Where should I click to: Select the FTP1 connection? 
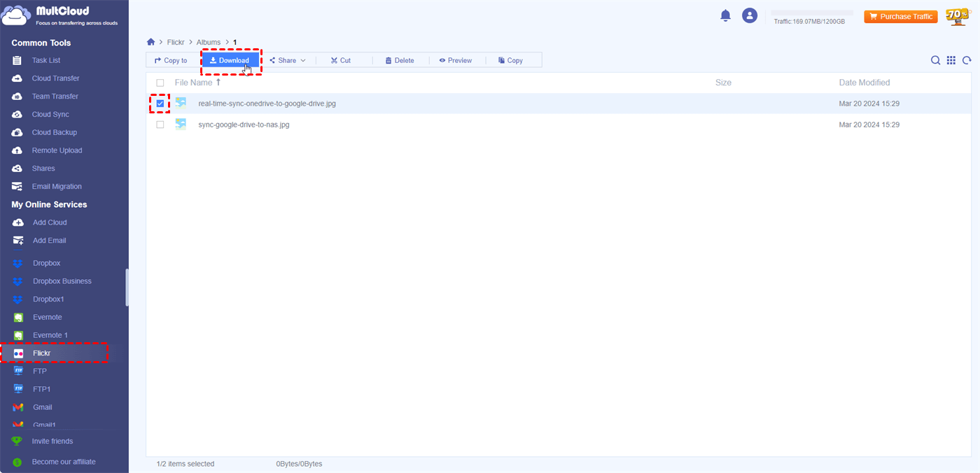(x=41, y=389)
